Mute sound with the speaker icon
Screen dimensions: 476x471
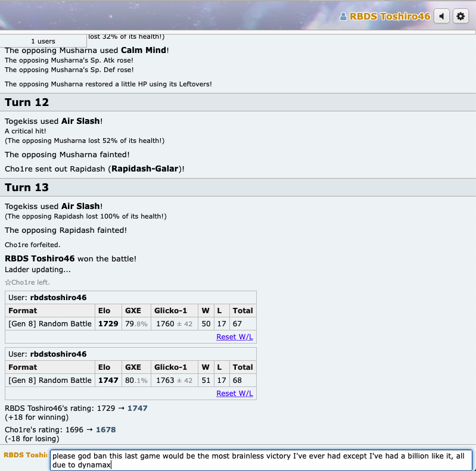click(441, 16)
